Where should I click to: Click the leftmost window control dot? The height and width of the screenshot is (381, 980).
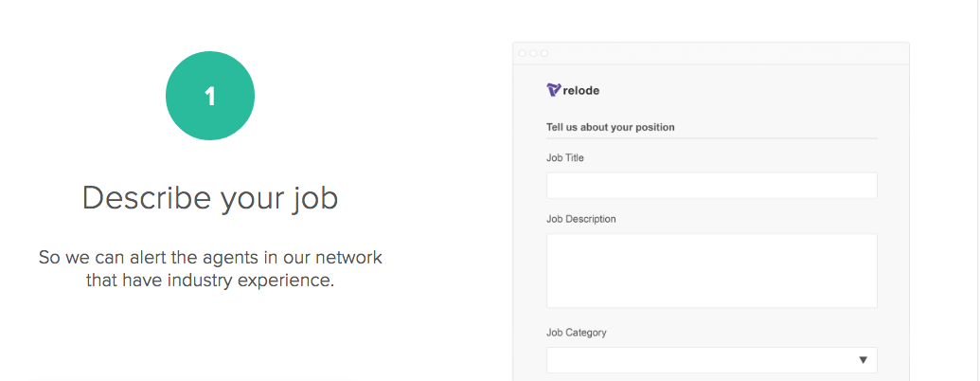[523, 53]
